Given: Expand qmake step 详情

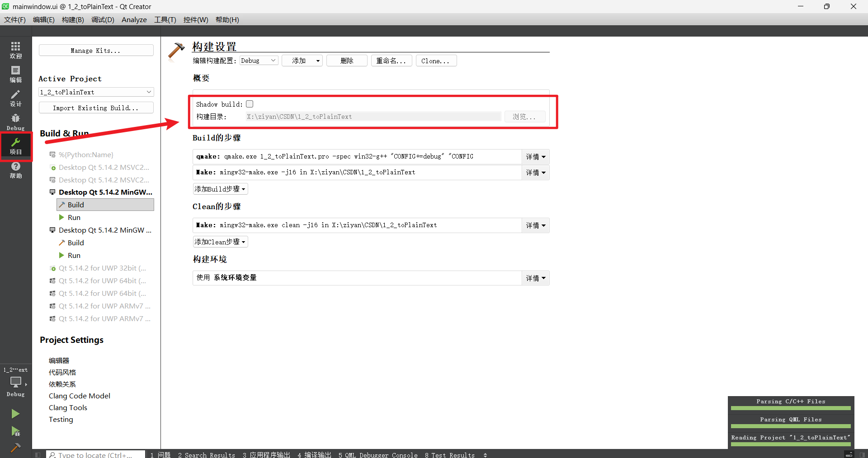Looking at the screenshot, I should tap(536, 157).
